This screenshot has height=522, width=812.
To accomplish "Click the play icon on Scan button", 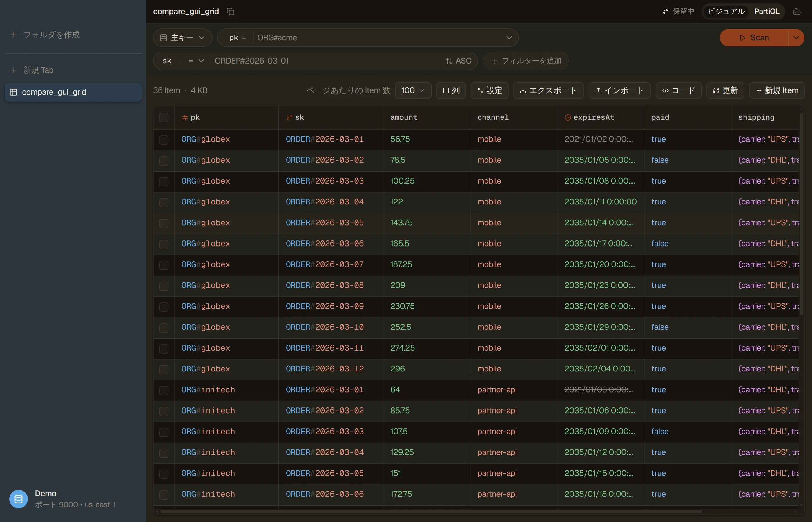I will 742,38.
